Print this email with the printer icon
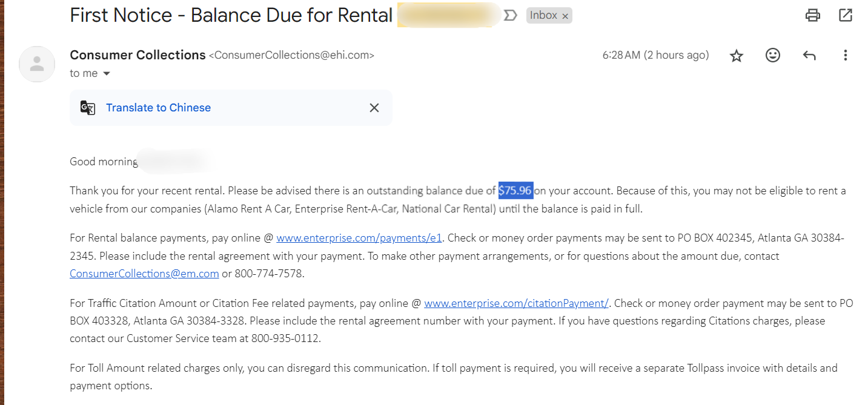868x405 pixels. [x=812, y=16]
